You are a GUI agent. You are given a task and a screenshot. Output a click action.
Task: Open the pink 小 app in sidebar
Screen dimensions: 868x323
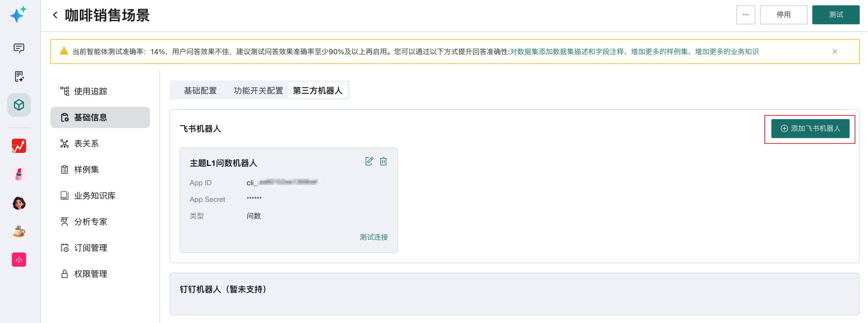(19, 260)
